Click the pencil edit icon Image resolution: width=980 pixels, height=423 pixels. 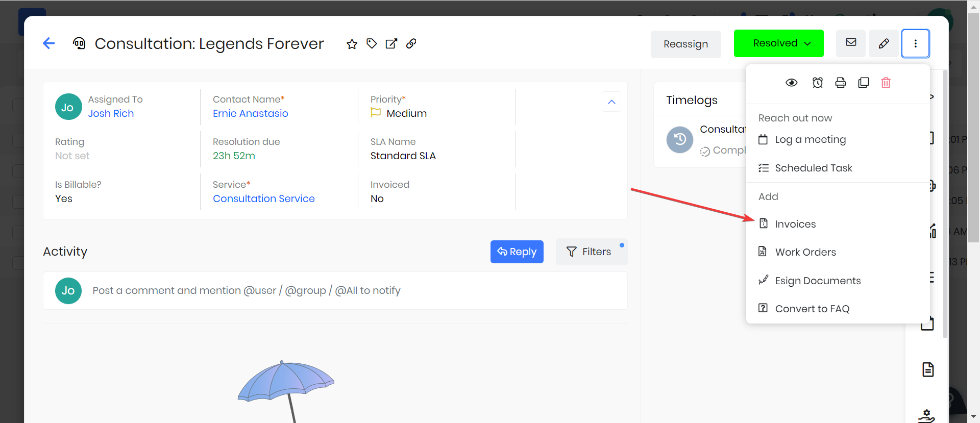coord(884,44)
